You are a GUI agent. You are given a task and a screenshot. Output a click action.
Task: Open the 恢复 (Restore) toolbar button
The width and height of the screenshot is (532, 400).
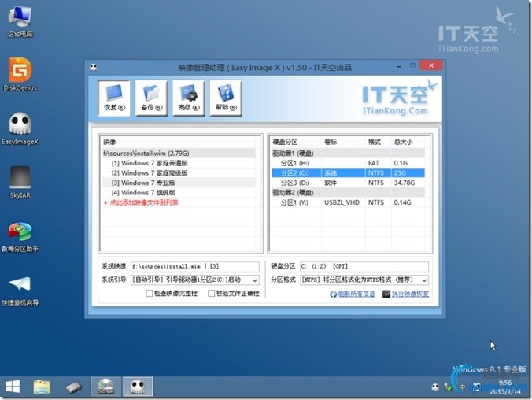(x=114, y=98)
